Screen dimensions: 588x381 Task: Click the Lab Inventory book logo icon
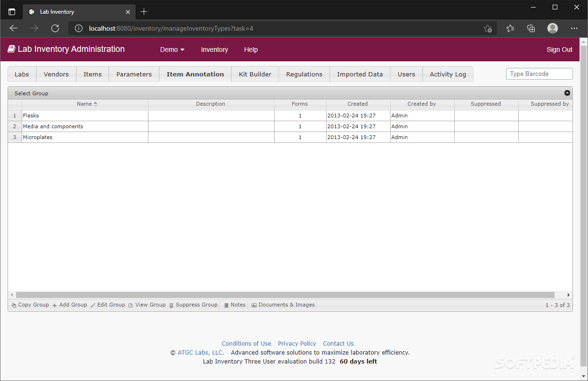click(11, 49)
